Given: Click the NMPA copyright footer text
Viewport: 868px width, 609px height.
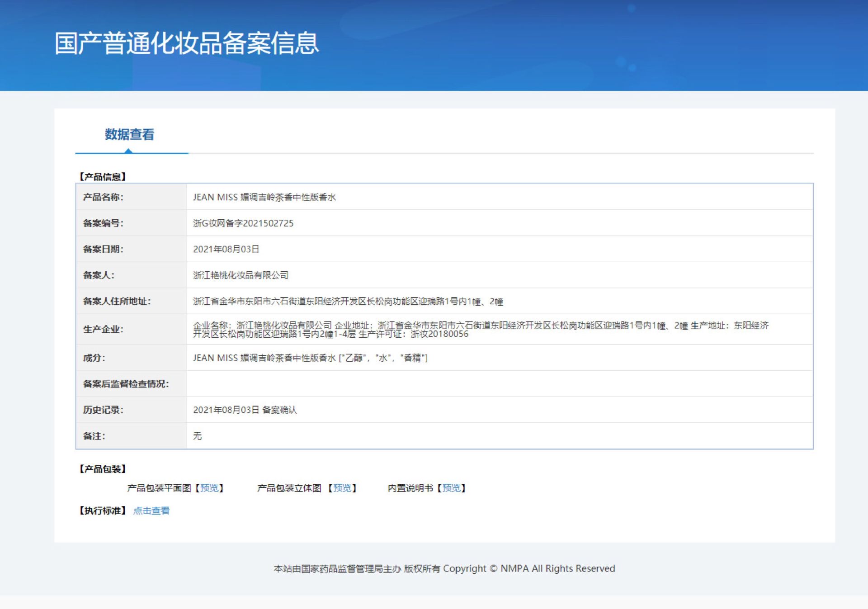Looking at the screenshot, I should pyautogui.click(x=444, y=568).
